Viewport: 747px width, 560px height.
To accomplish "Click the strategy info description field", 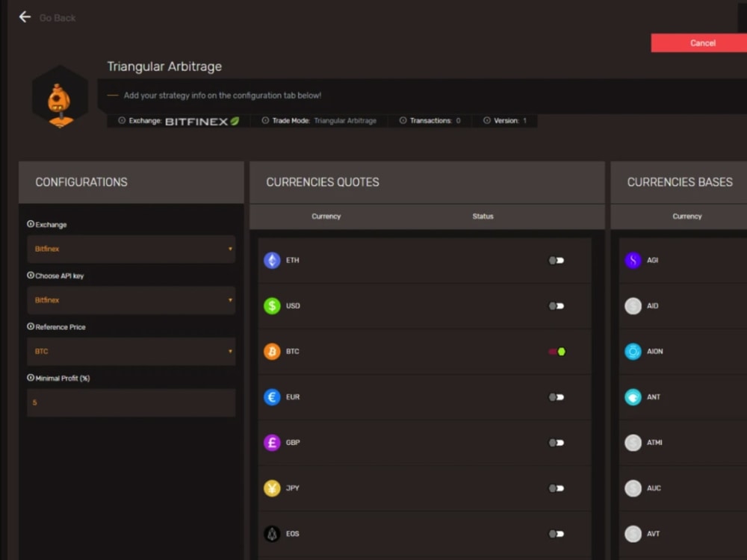I will click(x=422, y=96).
